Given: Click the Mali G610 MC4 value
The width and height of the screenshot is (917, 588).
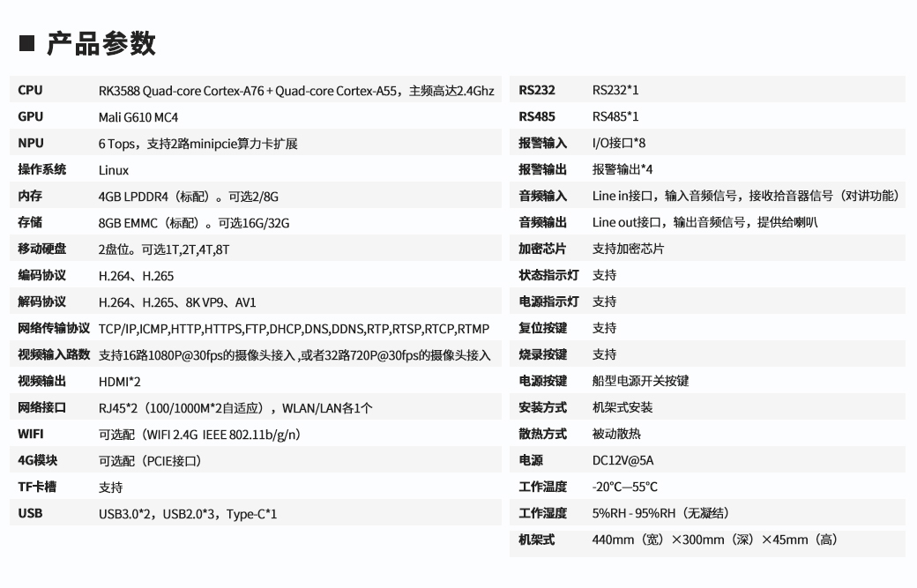Looking at the screenshot, I should 138,116.
